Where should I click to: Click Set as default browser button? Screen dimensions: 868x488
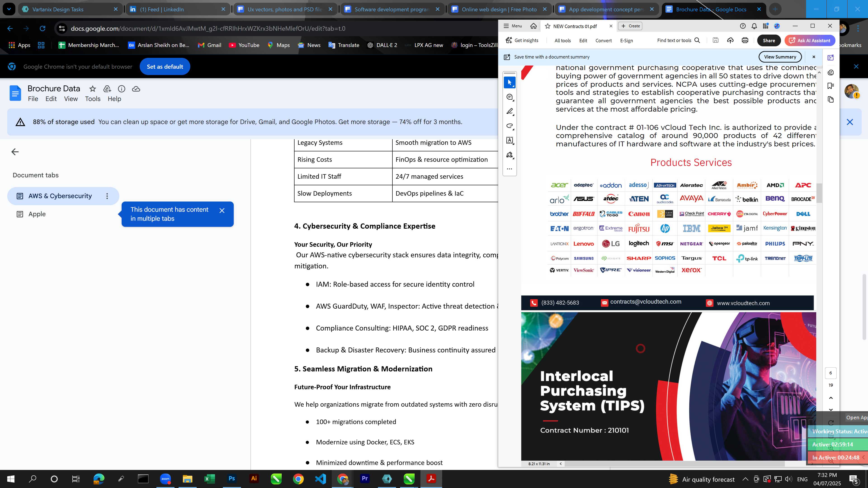[x=165, y=67]
